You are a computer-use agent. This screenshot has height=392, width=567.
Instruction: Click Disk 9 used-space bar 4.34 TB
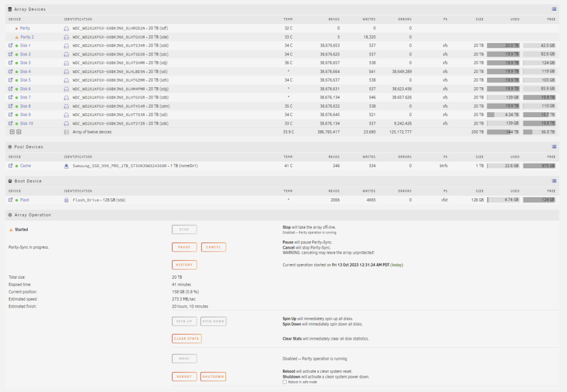[x=503, y=115]
